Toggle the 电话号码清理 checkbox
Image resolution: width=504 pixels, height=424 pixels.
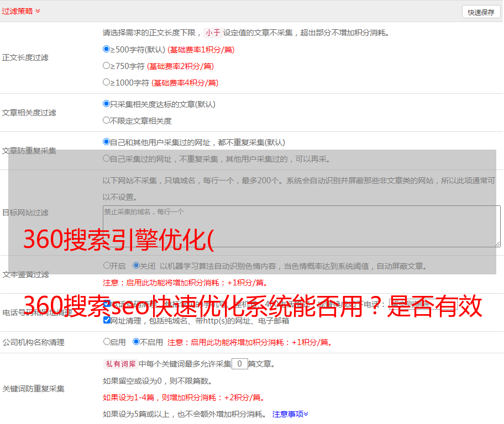pyautogui.click(x=107, y=304)
